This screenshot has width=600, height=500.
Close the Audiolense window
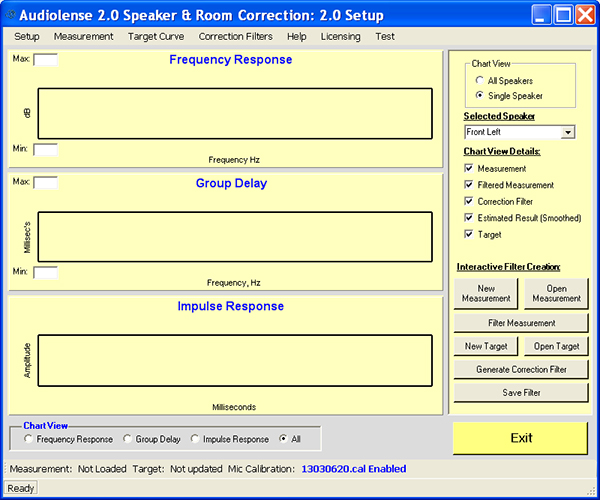click(x=585, y=15)
